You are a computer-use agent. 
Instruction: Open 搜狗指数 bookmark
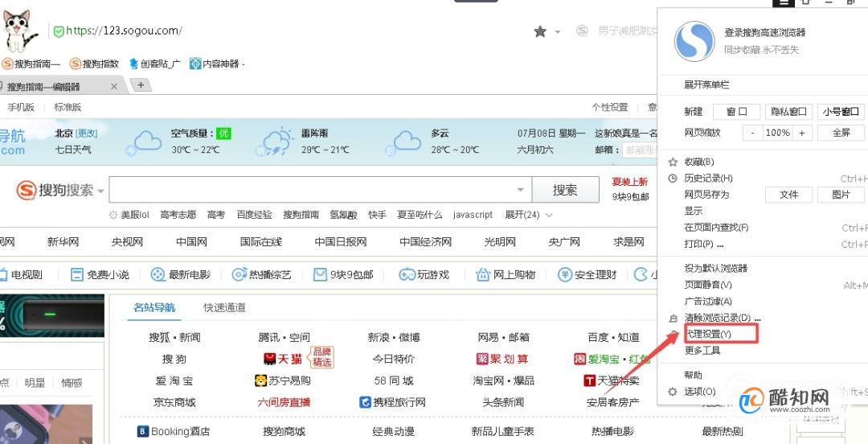[x=94, y=64]
